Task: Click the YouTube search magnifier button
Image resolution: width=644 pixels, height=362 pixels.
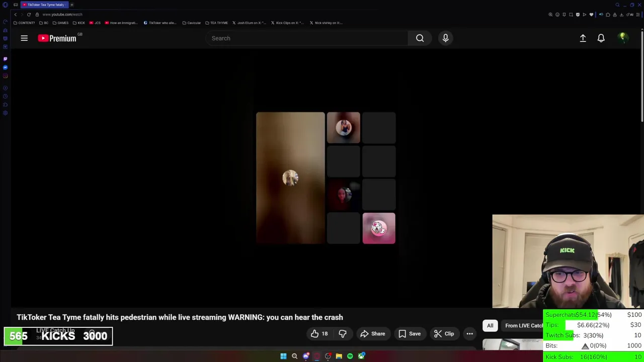Action: tap(420, 38)
